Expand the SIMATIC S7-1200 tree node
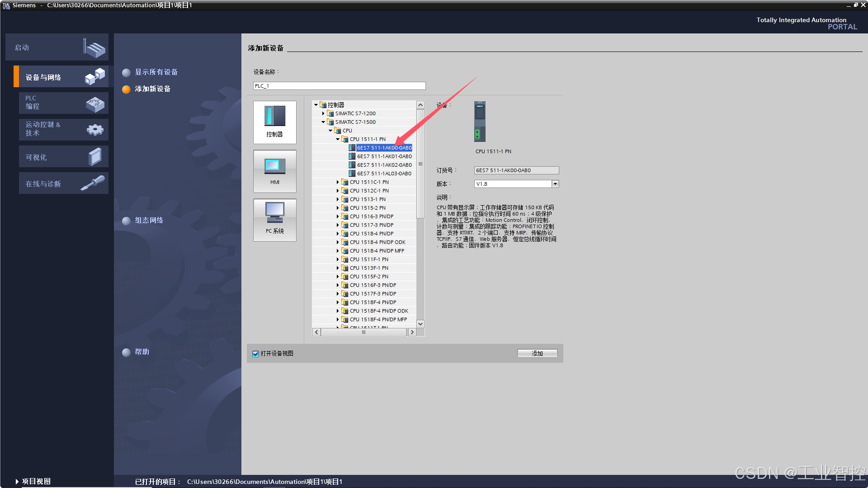Image resolution: width=868 pixels, height=488 pixels. [323, 113]
